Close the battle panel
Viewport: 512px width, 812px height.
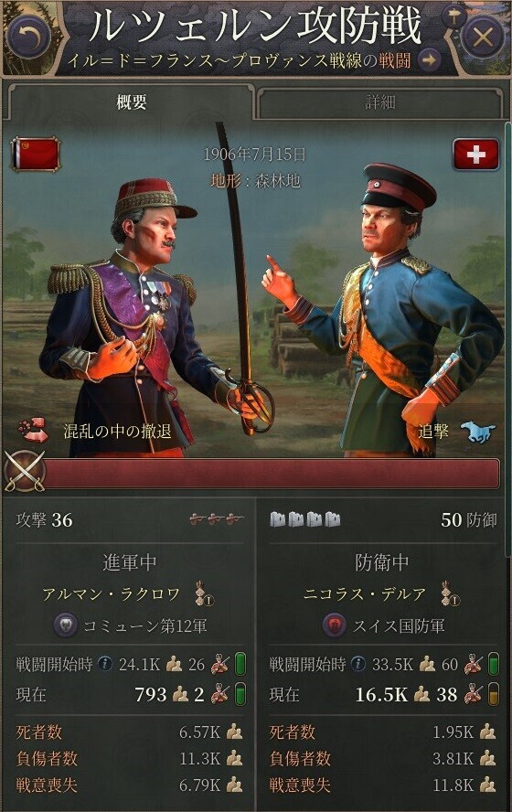click(483, 37)
